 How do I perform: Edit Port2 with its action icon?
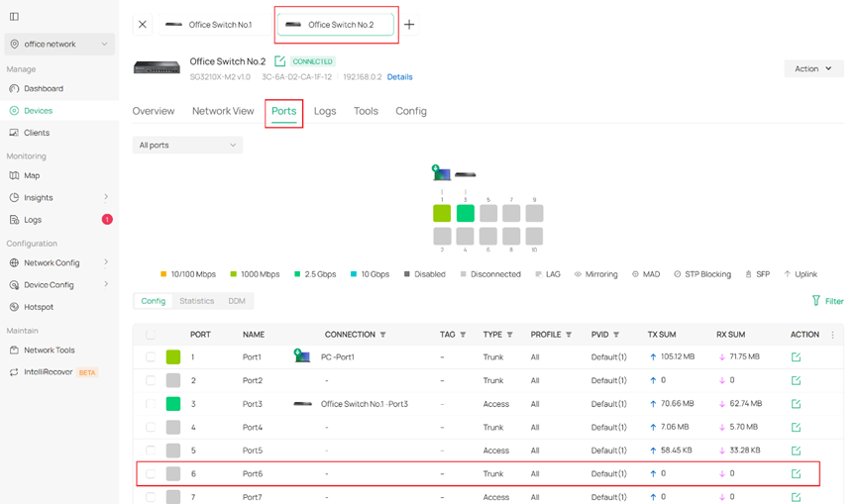pos(796,380)
